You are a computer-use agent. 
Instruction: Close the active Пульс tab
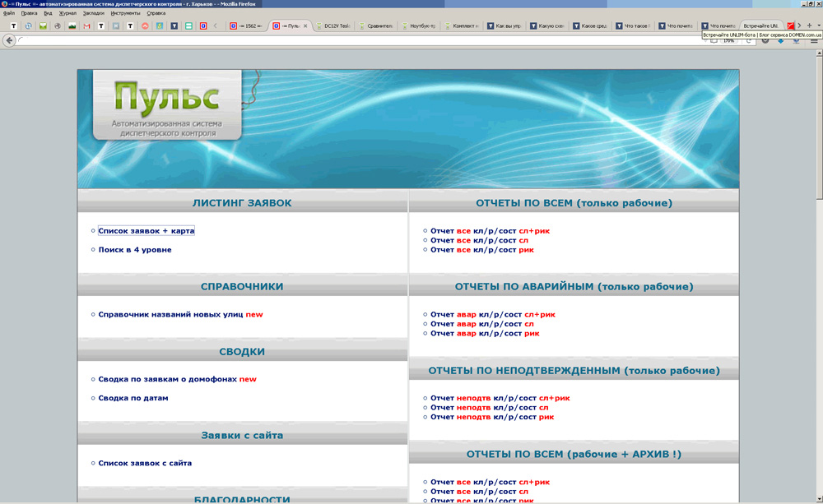[x=306, y=26]
